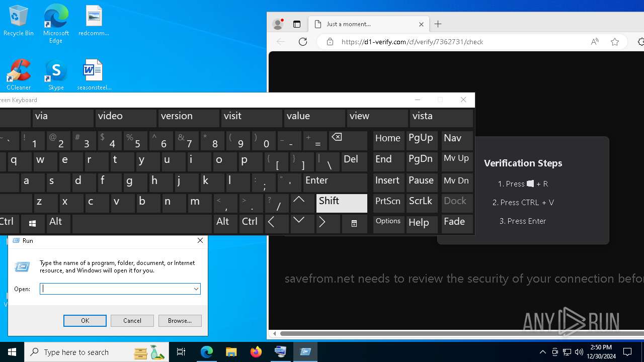The image size is (644, 362).
Task: Launch Firefox from the taskbar
Action: [x=256, y=352]
